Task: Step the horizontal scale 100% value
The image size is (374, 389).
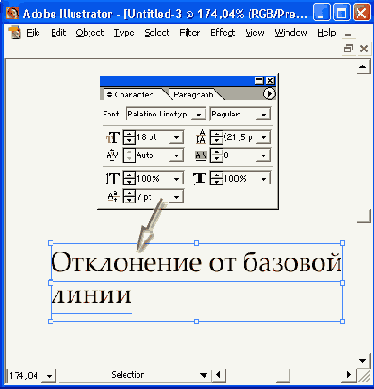Action: (216, 179)
